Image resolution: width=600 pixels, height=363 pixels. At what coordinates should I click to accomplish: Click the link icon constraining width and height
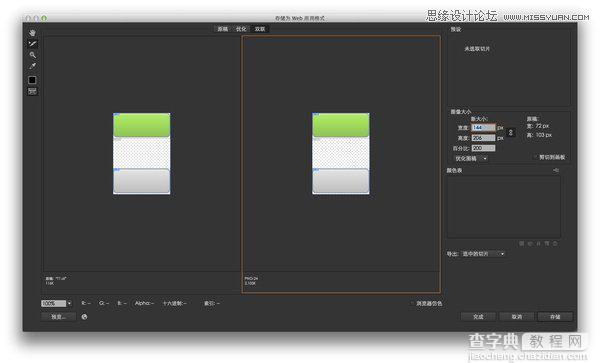(510, 132)
